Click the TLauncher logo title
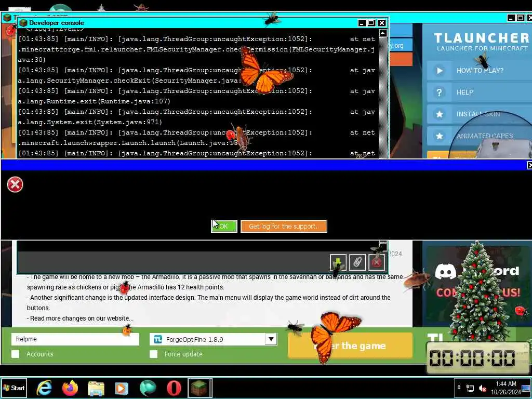This screenshot has height=399, width=532. 482,37
